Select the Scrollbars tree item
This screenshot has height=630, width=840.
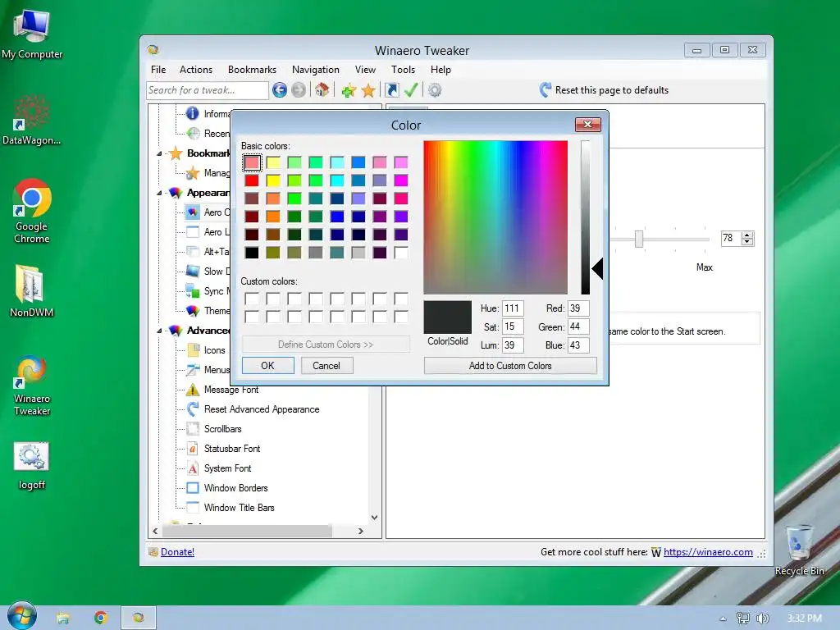point(223,429)
